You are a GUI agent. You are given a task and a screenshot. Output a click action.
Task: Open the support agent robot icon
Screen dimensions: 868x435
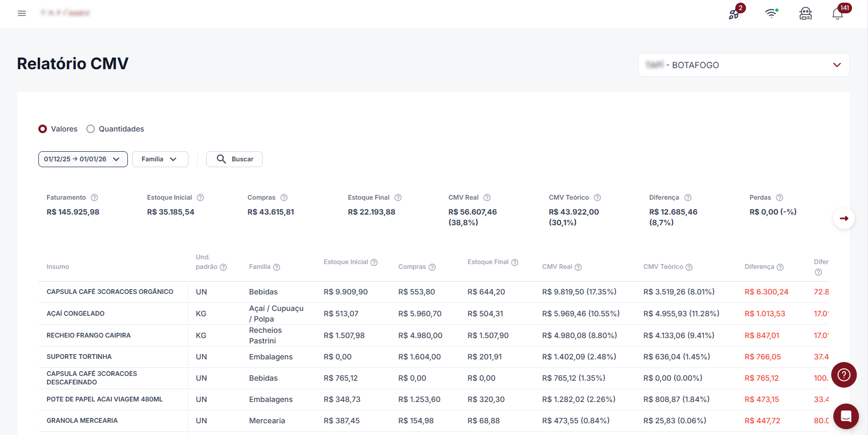(x=805, y=14)
